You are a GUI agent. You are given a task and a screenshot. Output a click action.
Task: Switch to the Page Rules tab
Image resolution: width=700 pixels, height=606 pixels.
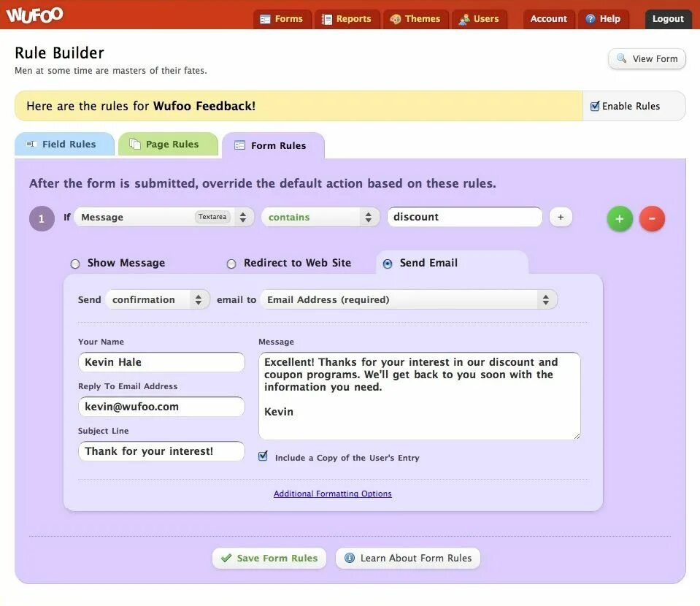(x=168, y=144)
